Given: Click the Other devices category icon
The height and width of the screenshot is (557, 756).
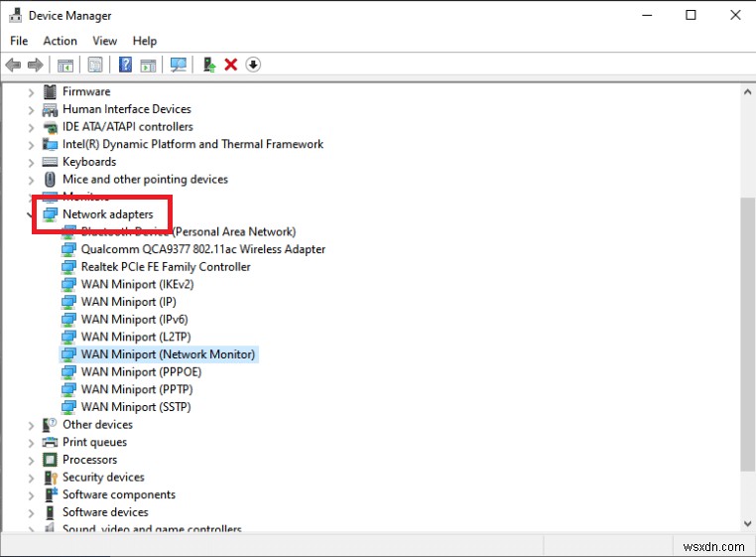Looking at the screenshot, I should [x=50, y=425].
